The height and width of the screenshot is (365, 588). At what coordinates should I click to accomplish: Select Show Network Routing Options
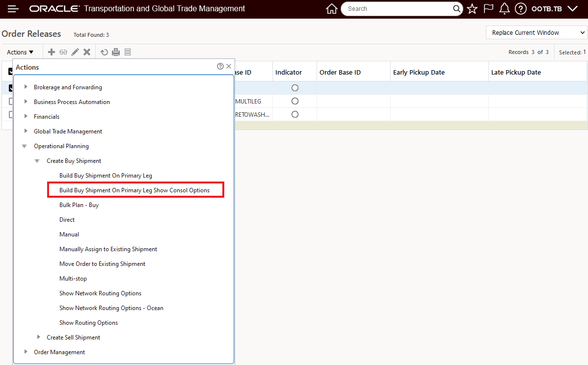(x=101, y=293)
